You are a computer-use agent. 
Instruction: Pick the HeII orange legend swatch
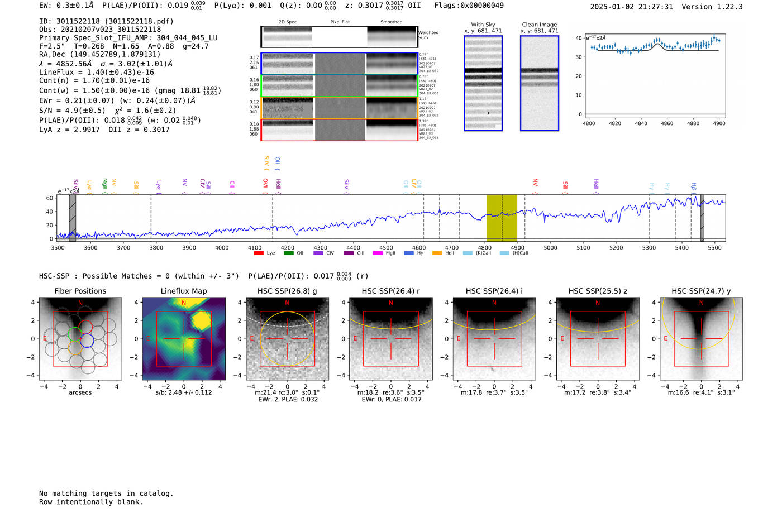(437, 253)
